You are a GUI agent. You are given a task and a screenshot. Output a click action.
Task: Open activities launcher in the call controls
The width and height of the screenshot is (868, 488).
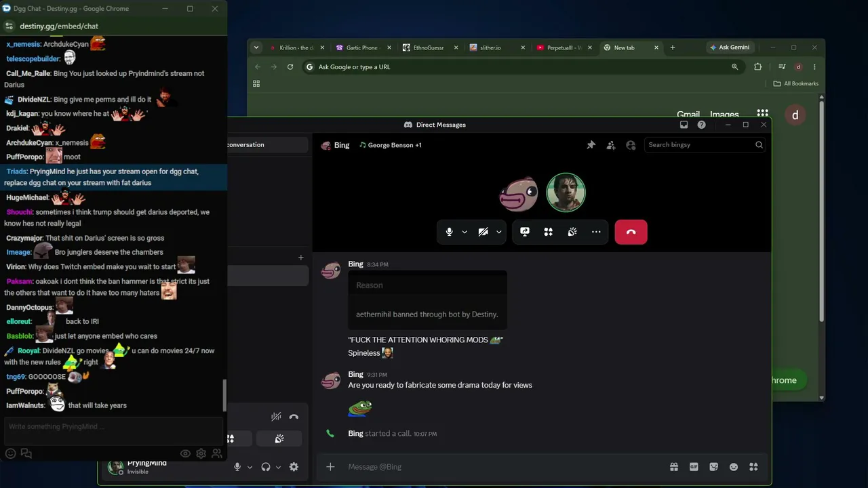[549, 232]
